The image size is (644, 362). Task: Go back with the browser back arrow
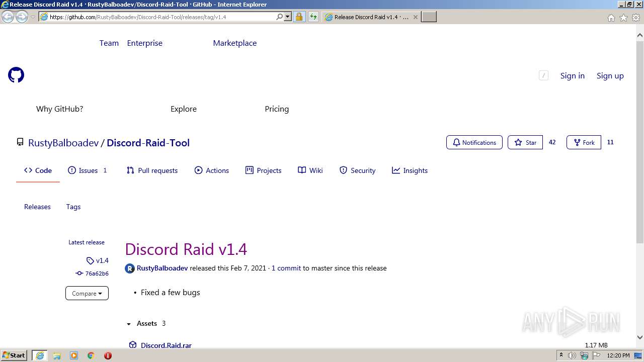pos(8,17)
